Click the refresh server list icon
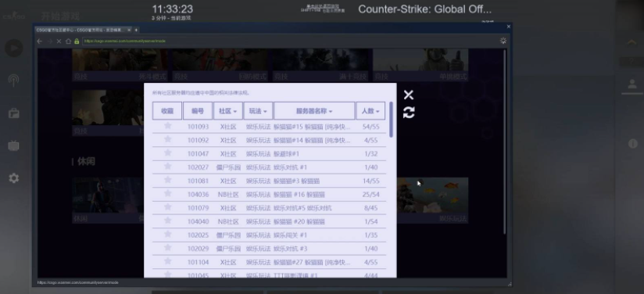The width and height of the screenshot is (644, 294). (409, 113)
